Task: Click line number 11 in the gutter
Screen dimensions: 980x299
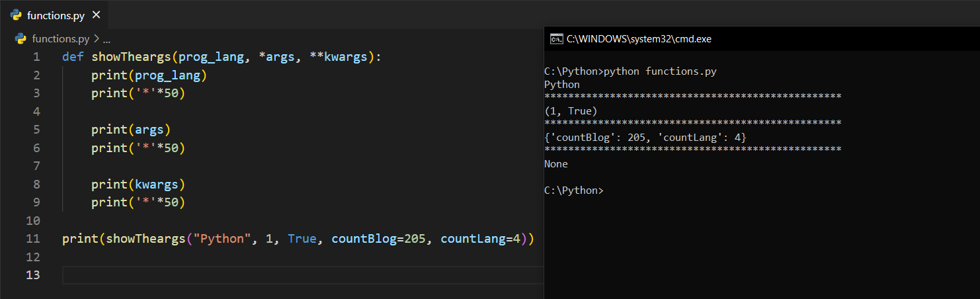Action: 34,238
